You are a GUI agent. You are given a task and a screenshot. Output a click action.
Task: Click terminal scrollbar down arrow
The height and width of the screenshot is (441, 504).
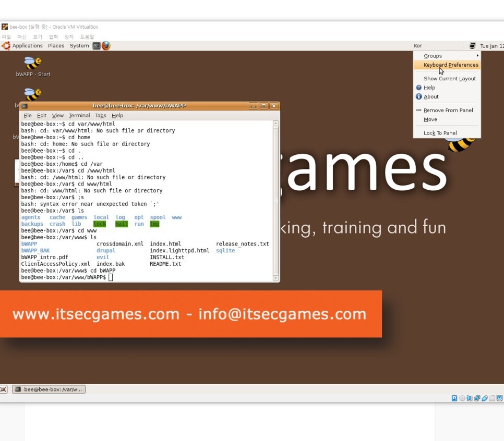275,278
